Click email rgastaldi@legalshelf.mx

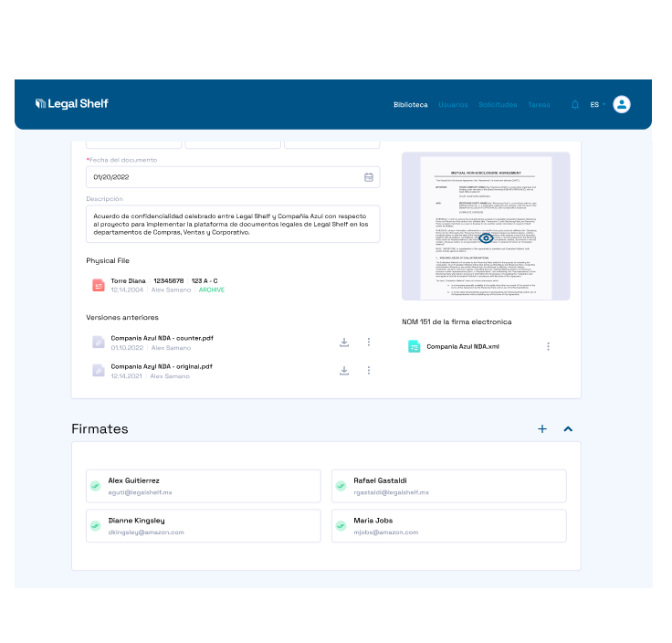[x=392, y=492]
